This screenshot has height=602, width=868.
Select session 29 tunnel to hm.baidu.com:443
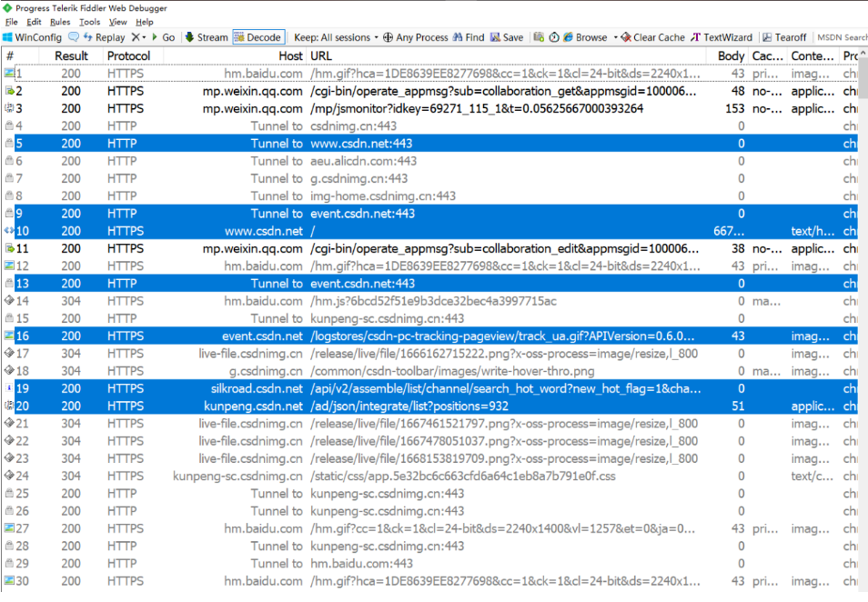429,563
